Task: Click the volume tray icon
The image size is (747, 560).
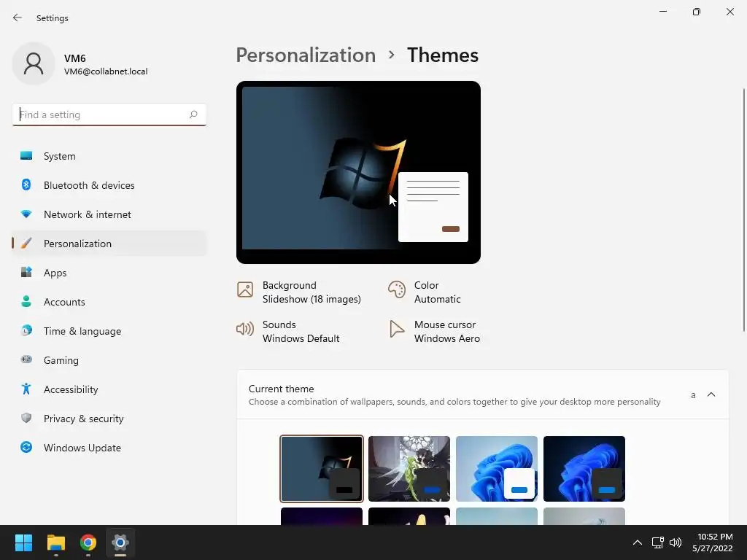Action: 676,542
